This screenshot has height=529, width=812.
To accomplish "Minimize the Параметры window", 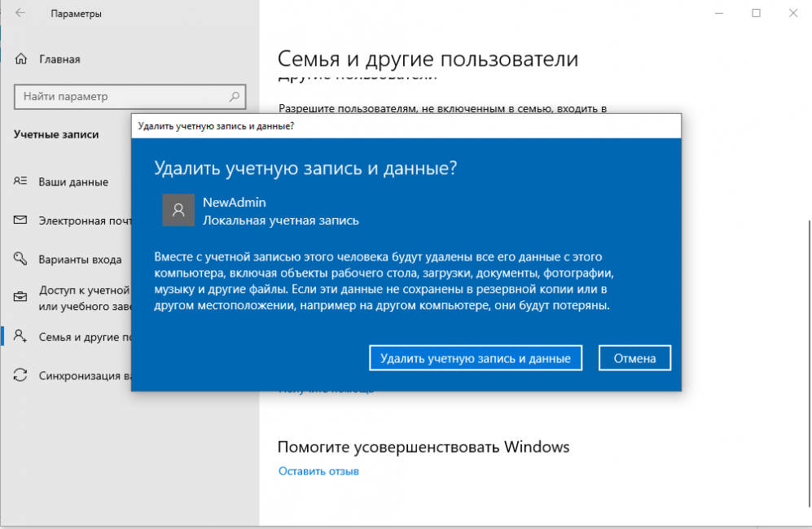I will (x=719, y=13).
